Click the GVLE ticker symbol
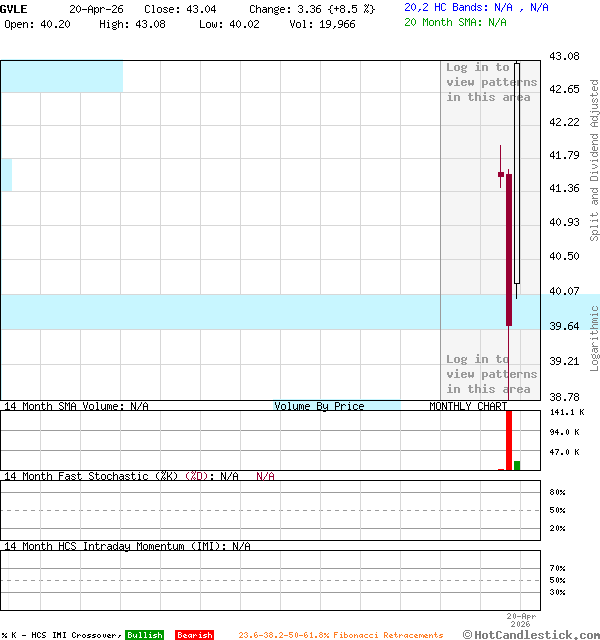600x640 pixels. click(15, 8)
